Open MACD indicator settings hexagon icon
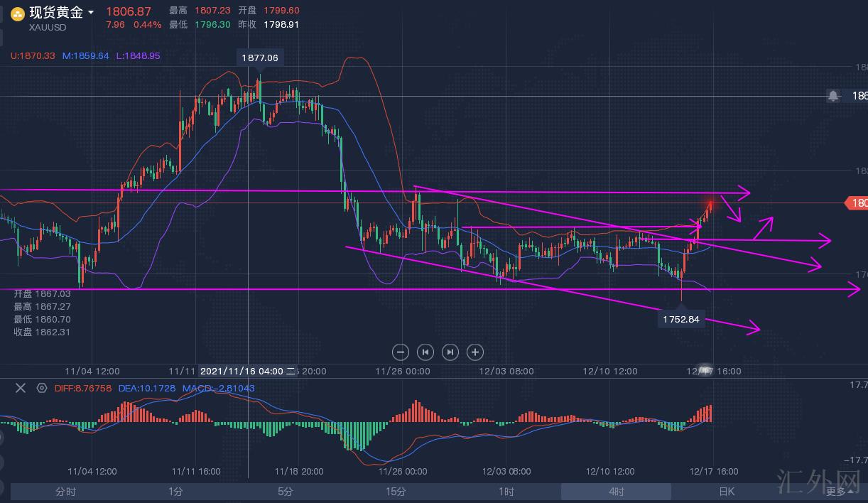This screenshot has height=503, width=868. tap(42, 388)
